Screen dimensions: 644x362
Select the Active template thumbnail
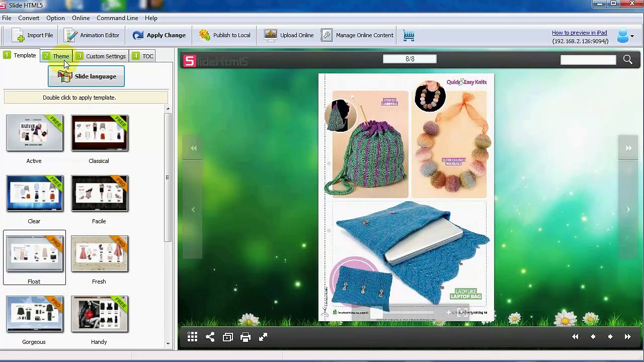coord(34,133)
